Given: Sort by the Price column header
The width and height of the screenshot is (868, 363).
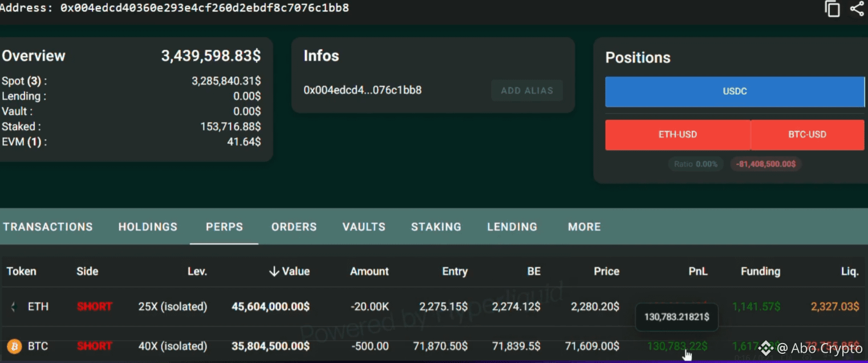Looking at the screenshot, I should tap(606, 271).
